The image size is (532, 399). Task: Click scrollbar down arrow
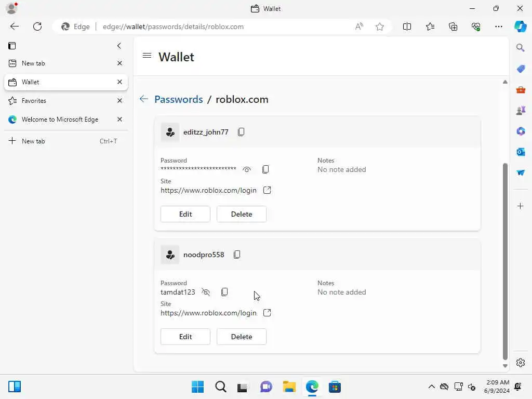pyautogui.click(x=505, y=366)
